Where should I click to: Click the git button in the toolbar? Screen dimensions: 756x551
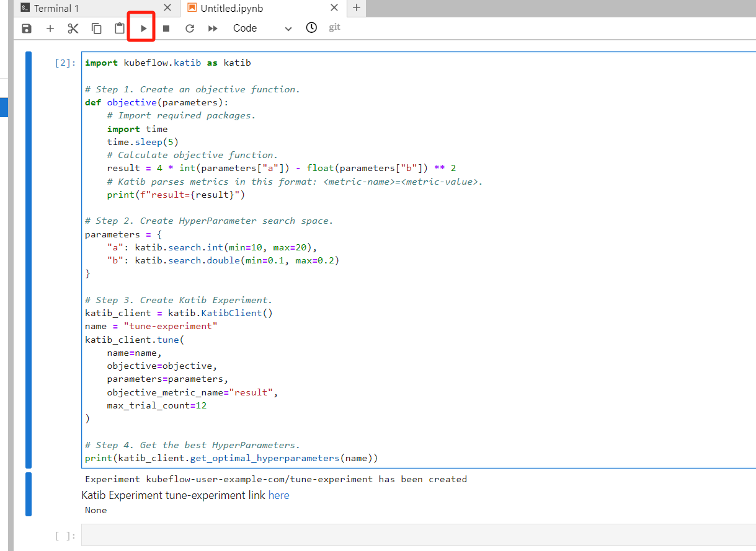(x=335, y=27)
